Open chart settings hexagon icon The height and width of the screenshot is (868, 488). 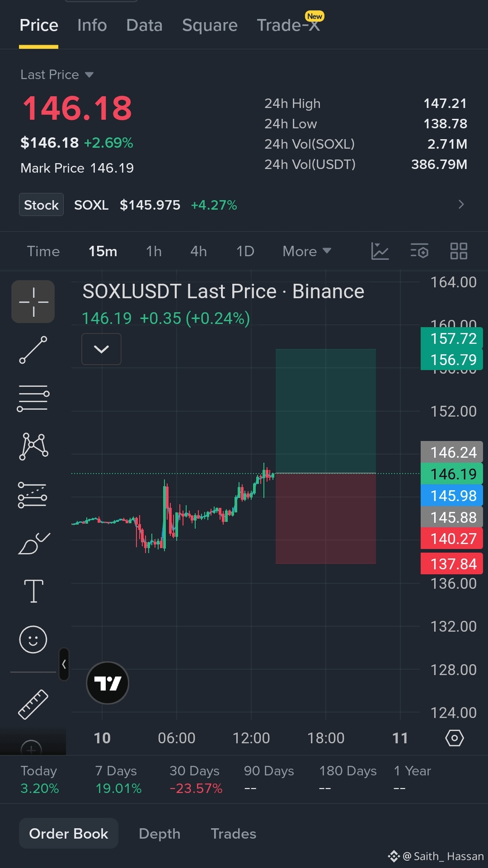coord(454,738)
